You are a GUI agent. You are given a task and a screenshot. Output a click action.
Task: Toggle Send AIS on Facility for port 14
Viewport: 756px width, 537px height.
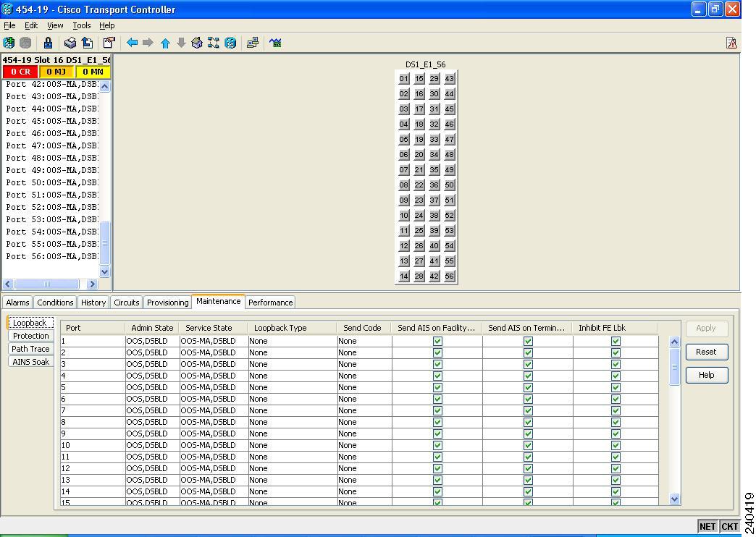click(x=437, y=491)
